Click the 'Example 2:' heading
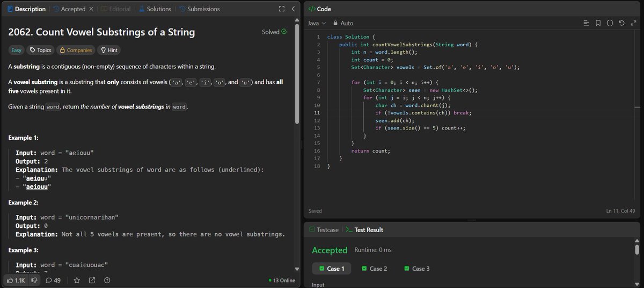The image size is (644, 288). [x=24, y=203]
